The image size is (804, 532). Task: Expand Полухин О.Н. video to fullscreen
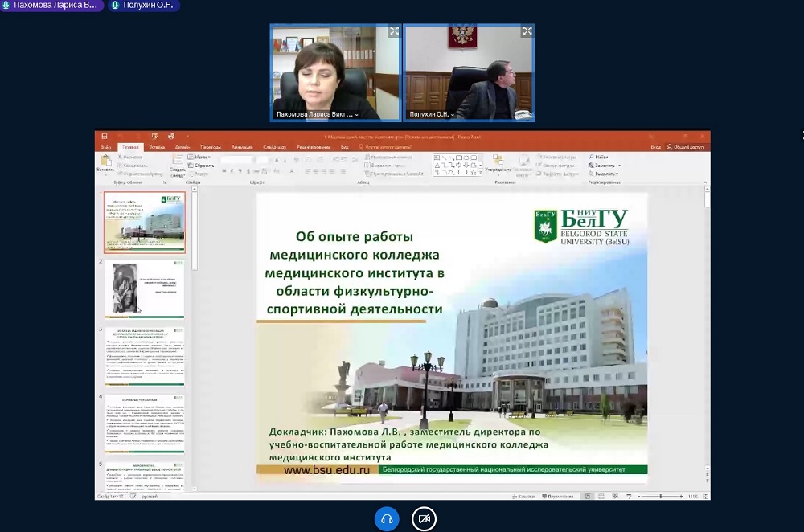point(527,31)
